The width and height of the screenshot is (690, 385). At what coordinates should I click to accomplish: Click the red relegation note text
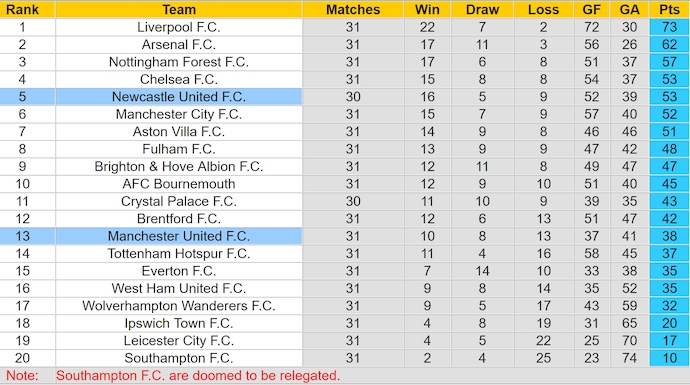[x=198, y=375]
